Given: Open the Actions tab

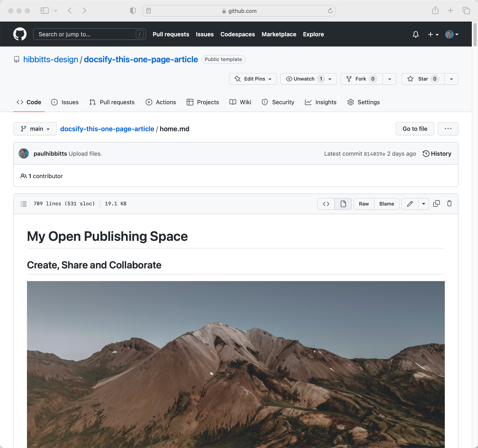Looking at the screenshot, I should point(161,102).
